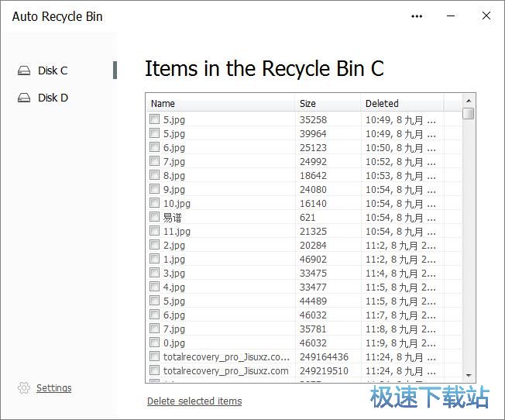
Task: Click the size value 18642
Action: pyautogui.click(x=313, y=176)
